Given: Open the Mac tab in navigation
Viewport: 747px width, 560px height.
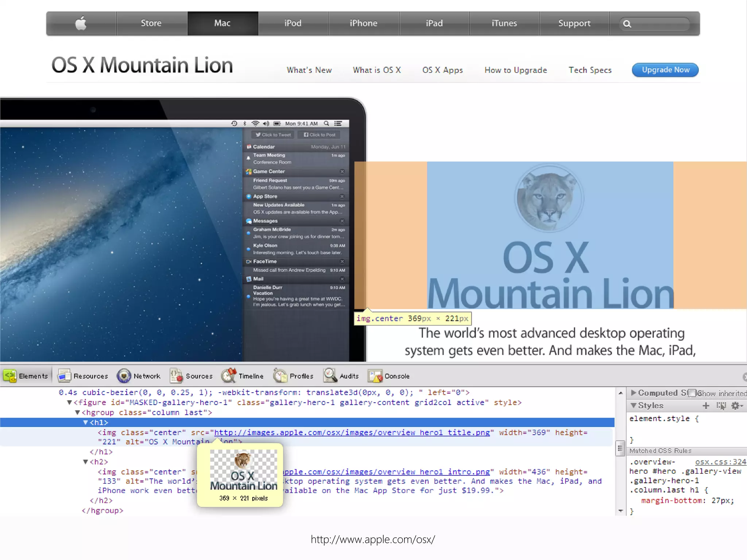Looking at the screenshot, I should coord(222,23).
